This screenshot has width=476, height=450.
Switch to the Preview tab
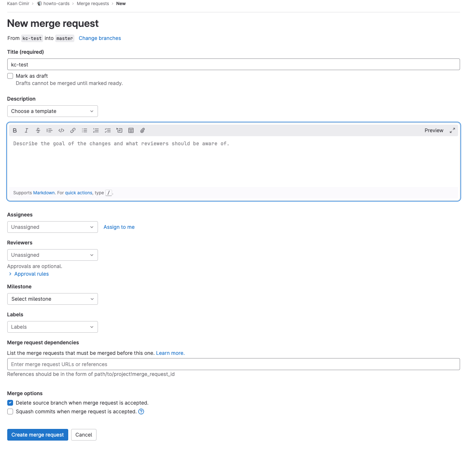[434, 130]
